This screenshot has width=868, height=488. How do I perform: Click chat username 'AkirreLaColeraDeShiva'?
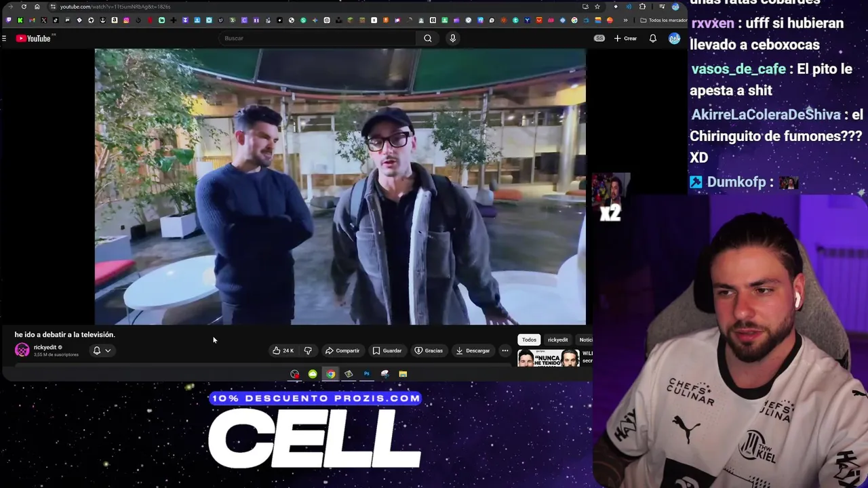[x=766, y=115]
